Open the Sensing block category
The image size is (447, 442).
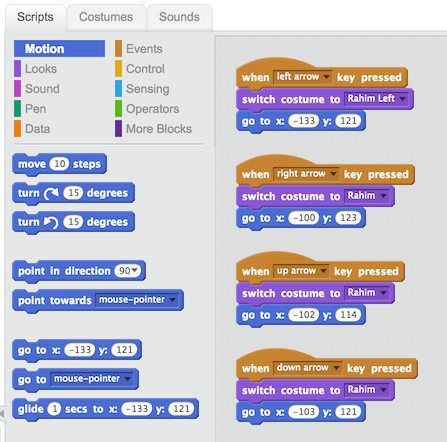tap(147, 89)
